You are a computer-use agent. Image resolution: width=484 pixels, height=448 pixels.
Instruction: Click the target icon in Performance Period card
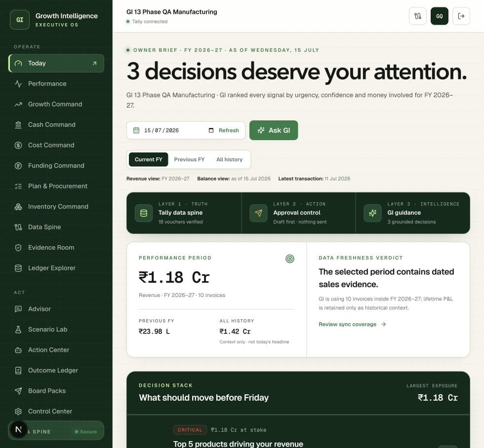289,259
